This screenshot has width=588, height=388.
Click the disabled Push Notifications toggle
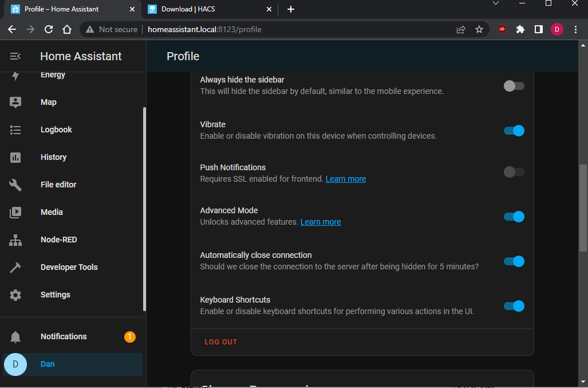(514, 172)
